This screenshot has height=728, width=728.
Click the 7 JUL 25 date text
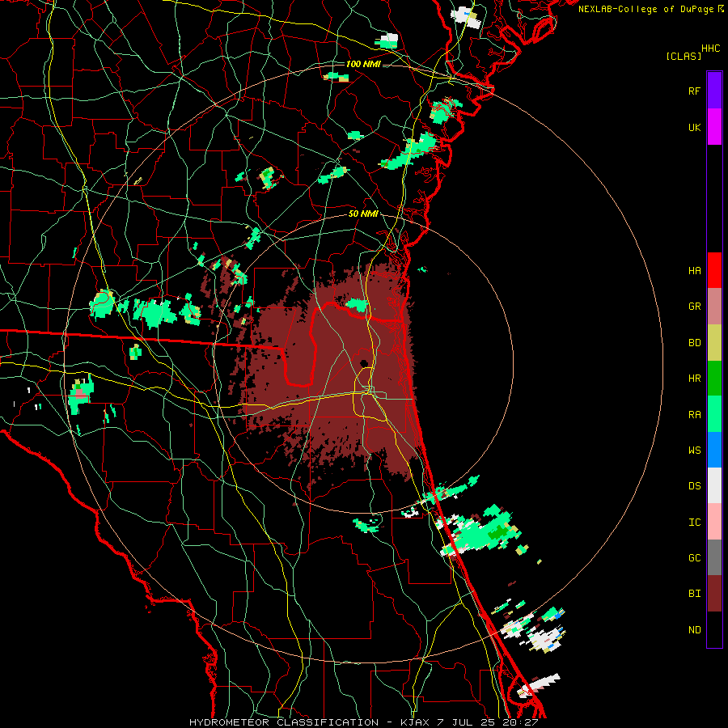tap(467, 722)
